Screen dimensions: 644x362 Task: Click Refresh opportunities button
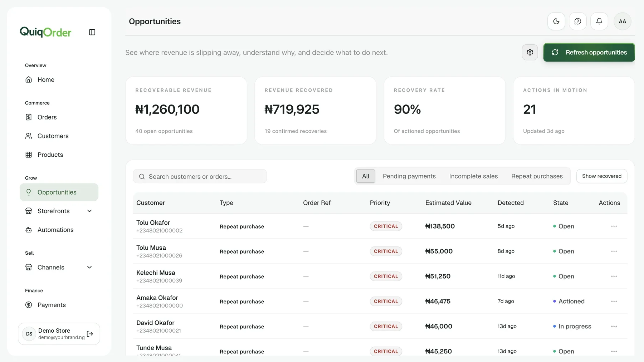click(x=589, y=53)
